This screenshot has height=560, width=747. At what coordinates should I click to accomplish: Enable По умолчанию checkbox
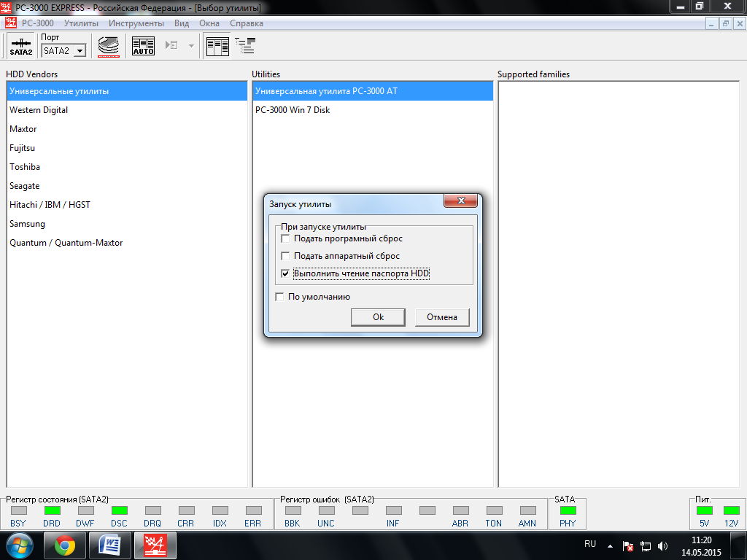pos(279,297)
